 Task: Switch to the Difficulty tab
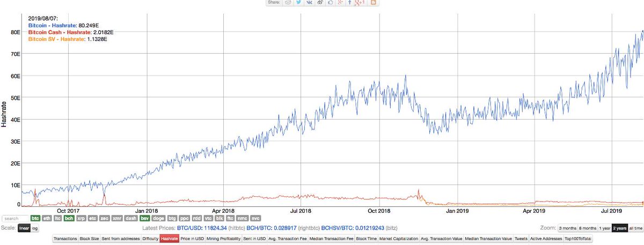(x=150, y=239)
